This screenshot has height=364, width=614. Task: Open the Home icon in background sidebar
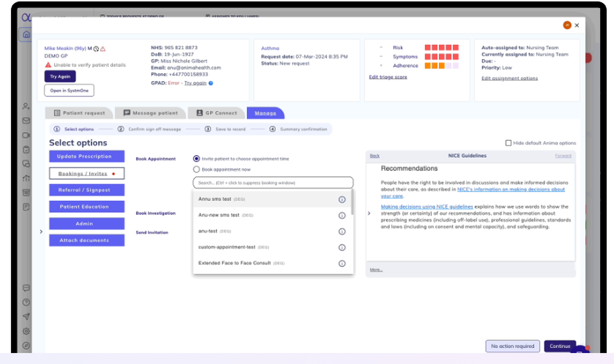[x=26, y=34]
